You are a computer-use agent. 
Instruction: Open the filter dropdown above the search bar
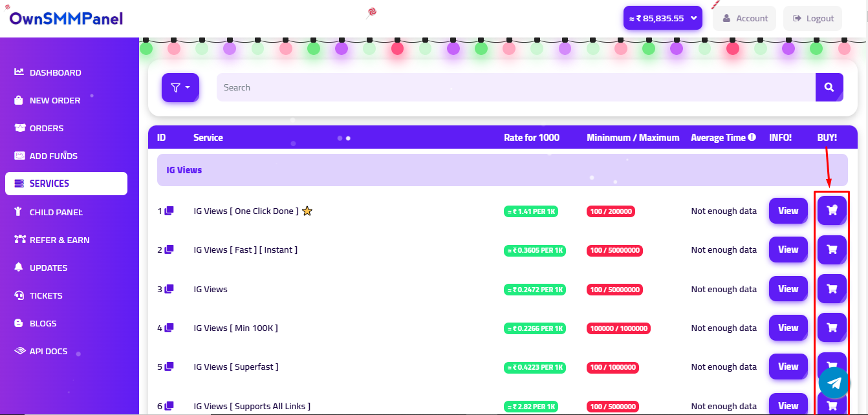(x=180, y=87)
